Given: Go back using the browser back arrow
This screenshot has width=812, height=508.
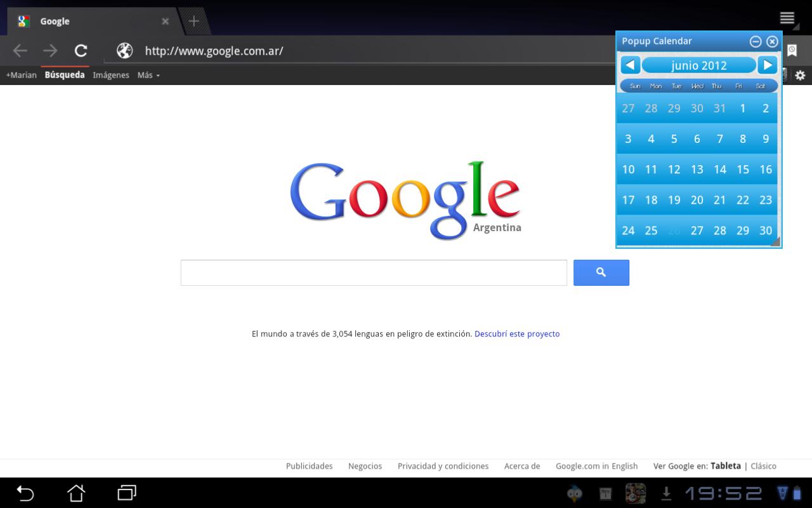Looking at the screenshot, I should 20,51.
